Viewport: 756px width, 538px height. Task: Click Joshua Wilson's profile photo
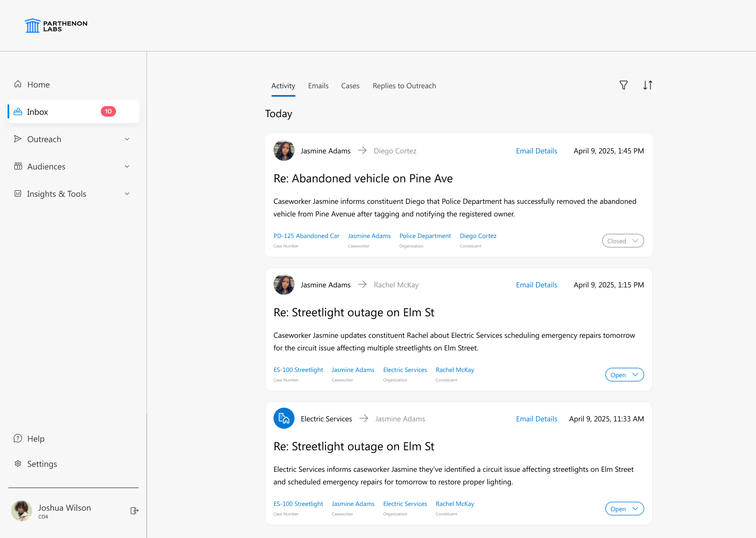point(22,511)
